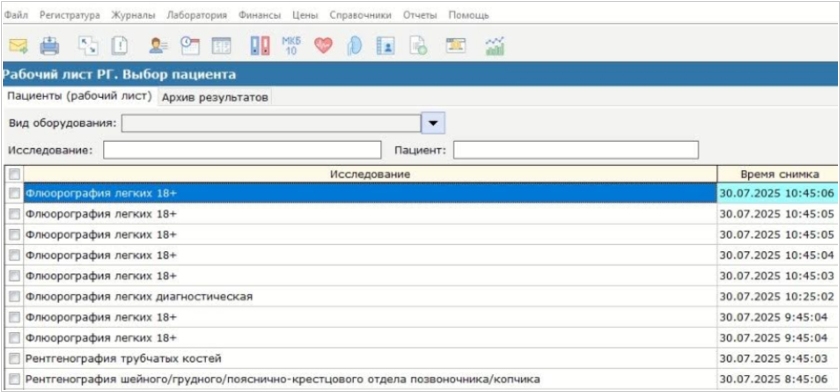Click the contact book icon
This screenshot has height=392, width=840.
pyautogui.click(x=385, y=46)
